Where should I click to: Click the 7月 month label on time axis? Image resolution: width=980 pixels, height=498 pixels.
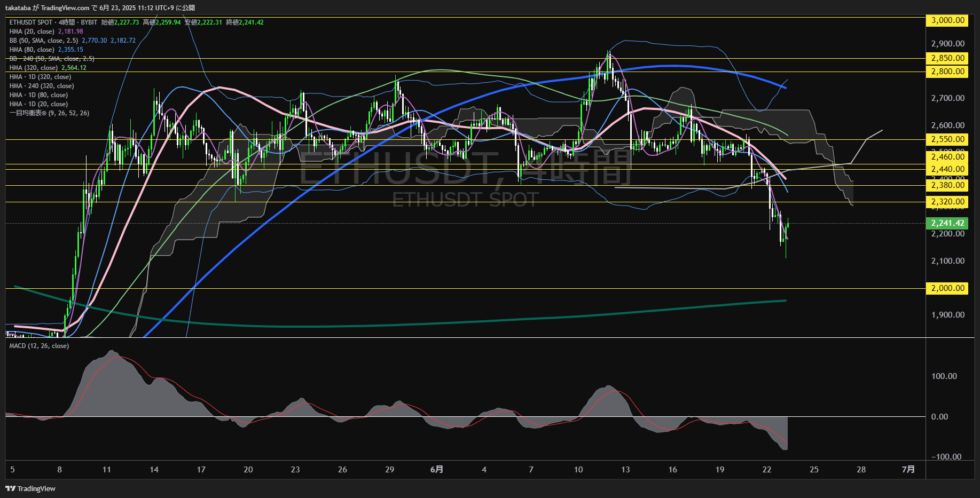(x=908, y=470)
